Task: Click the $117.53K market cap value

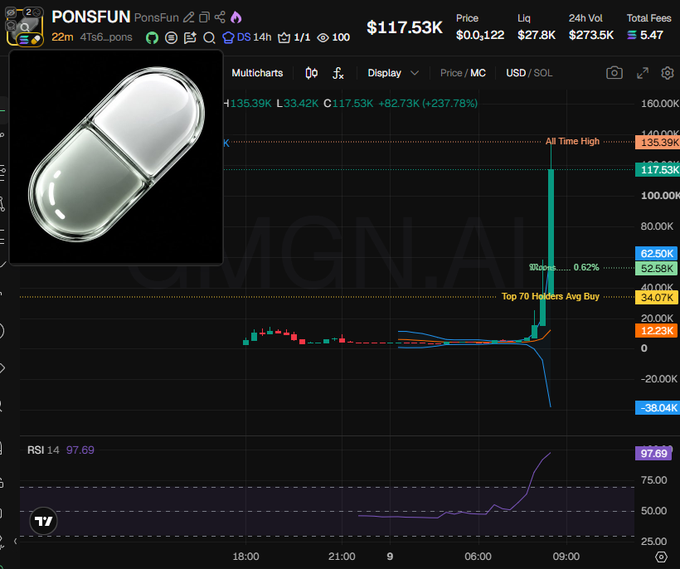Action: coord(404,27)
